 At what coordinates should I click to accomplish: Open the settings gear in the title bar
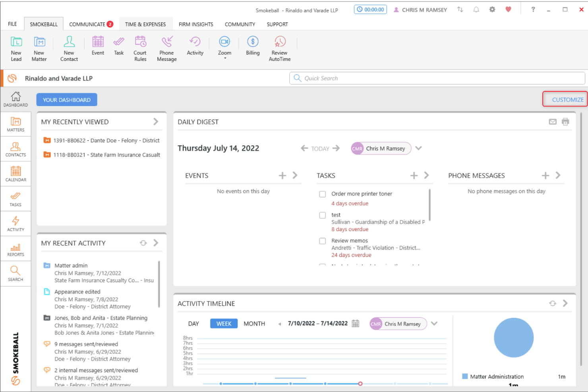point(492,10)
